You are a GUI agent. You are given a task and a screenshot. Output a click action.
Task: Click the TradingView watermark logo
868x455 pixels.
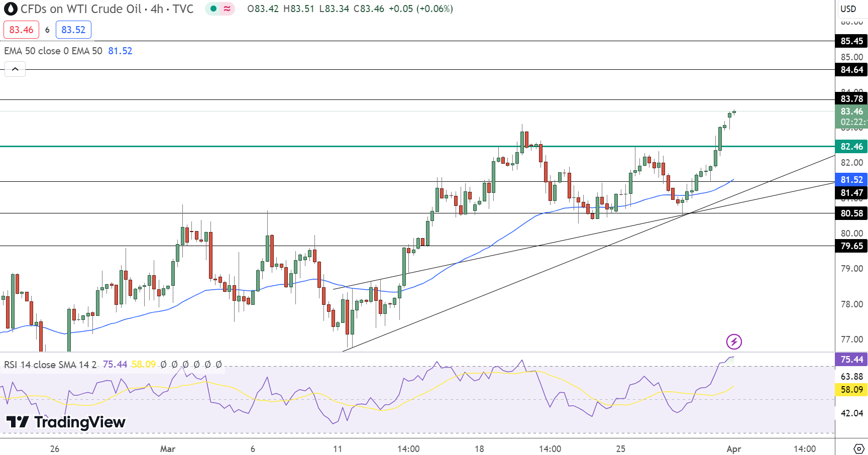[x=65, y=422]
